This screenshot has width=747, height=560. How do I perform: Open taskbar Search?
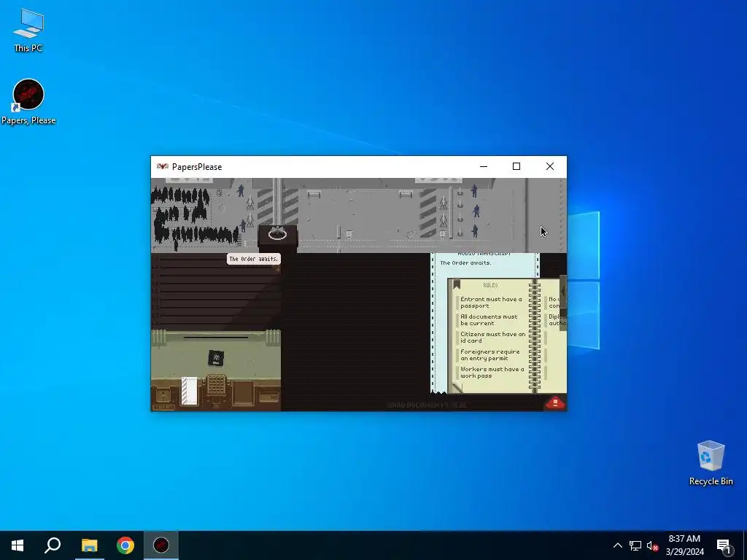click(53, 545)
